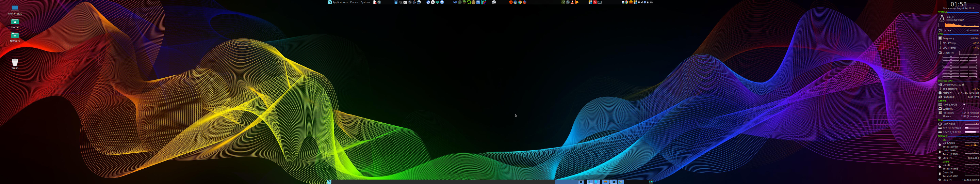Launch the atom-shaped icon beside the document launcher
The height and width of the screenshot is (184, 980).
(379, 2)
